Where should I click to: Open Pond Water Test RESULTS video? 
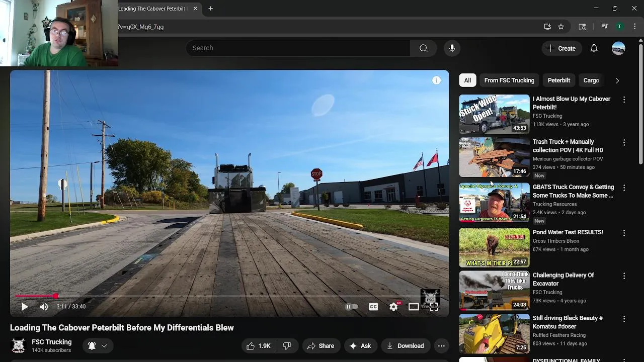[568, 232]
